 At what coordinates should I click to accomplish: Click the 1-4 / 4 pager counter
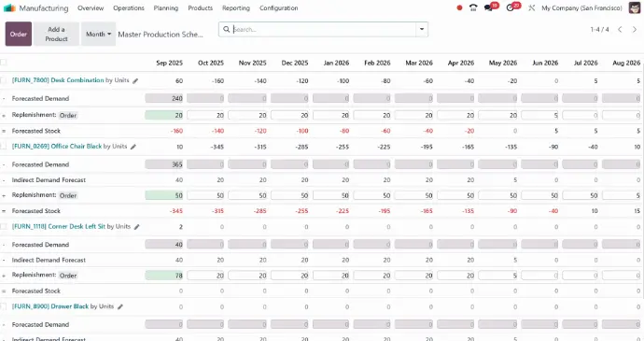(x=599, y=29)
